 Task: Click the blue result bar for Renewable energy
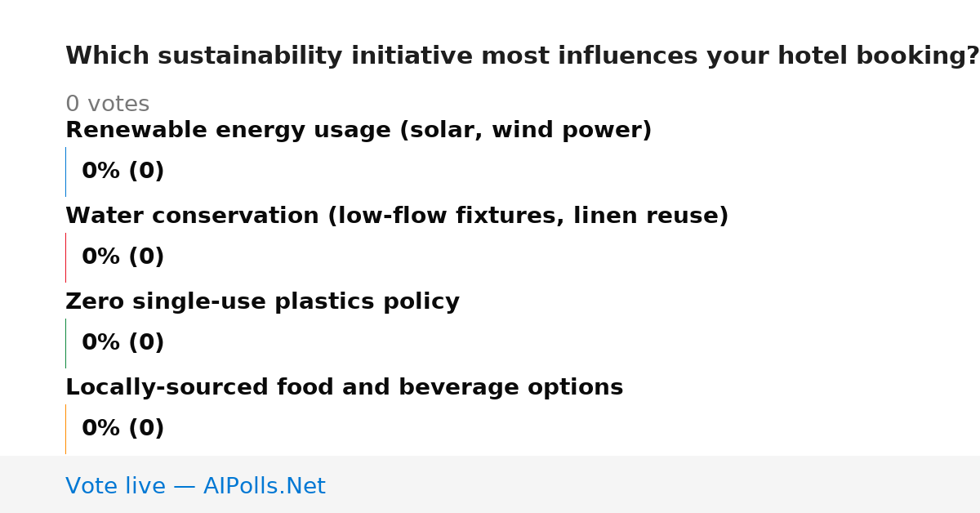pyautogui.click(x=65, y=172)
